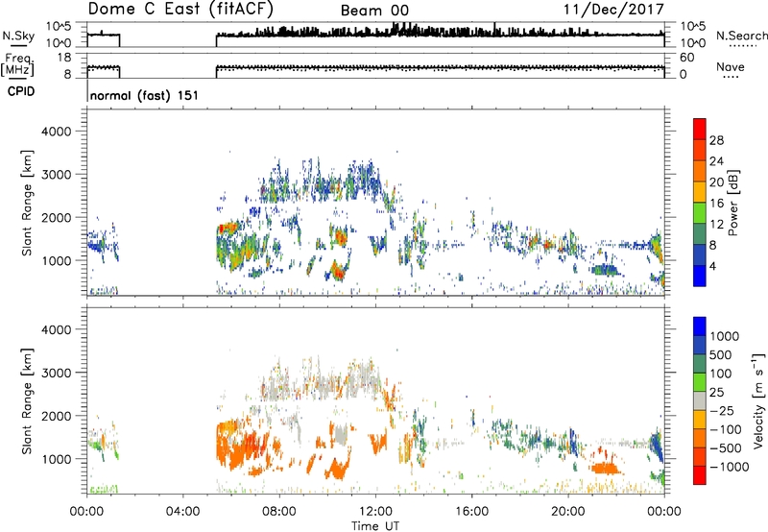
Task: Click the "-500" tick on the Velocity scale
Action: pyautogui.click(x=726, y=448)
